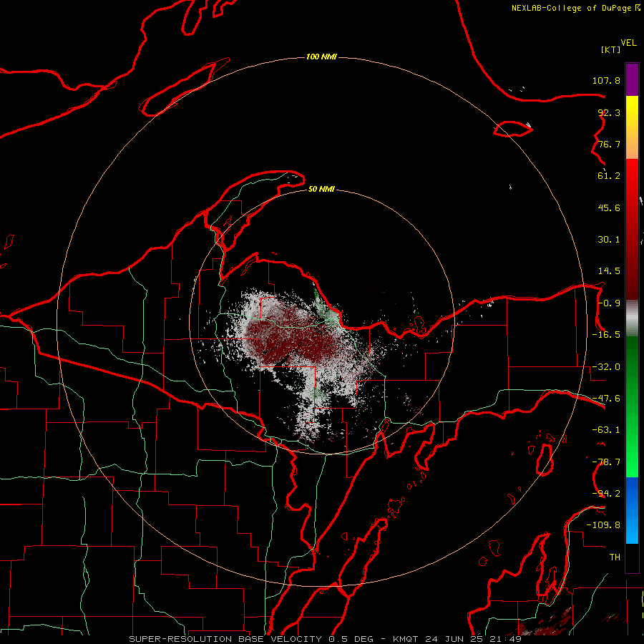
Task: Click the -32.0 legend value
Action: point(606,367)
